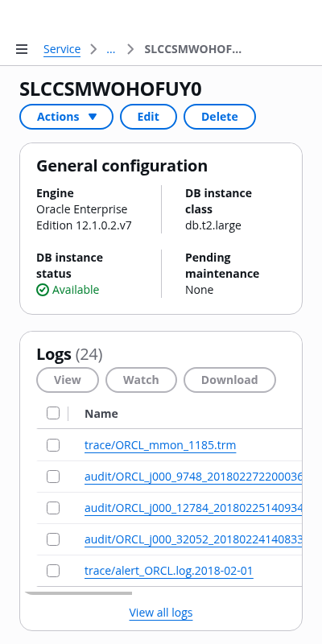The height and width of the screenshot is (644, 322).
Task: Select checkbox for audit/ORCL_j000_9748 log
Action: point(53,477)
